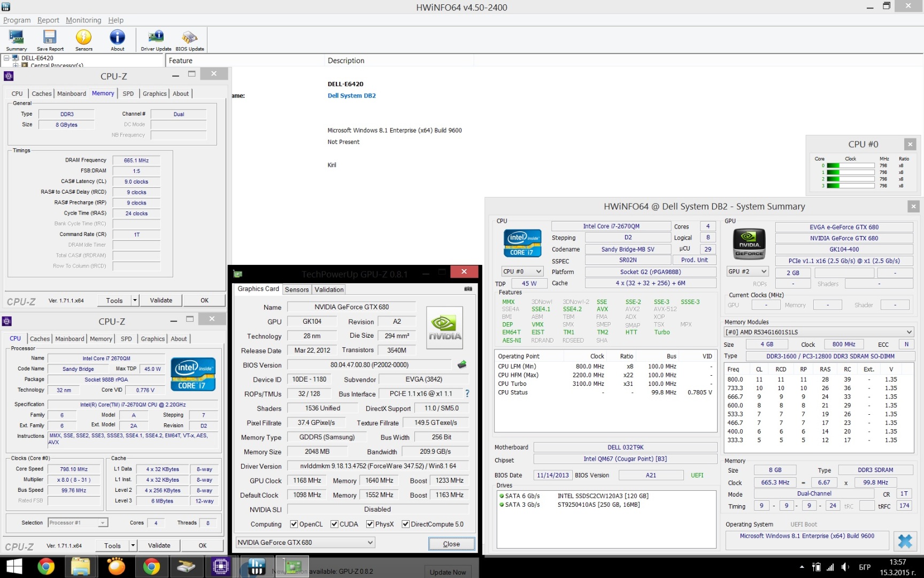Open the volume control in system tray
This screenshot has width=924, height=578.
(x=845, y=567)
